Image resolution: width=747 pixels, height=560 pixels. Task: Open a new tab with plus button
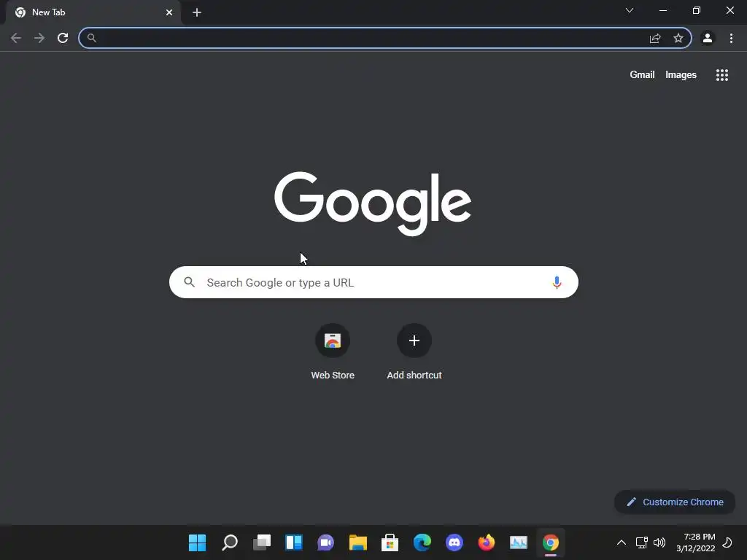click(197, 12)
